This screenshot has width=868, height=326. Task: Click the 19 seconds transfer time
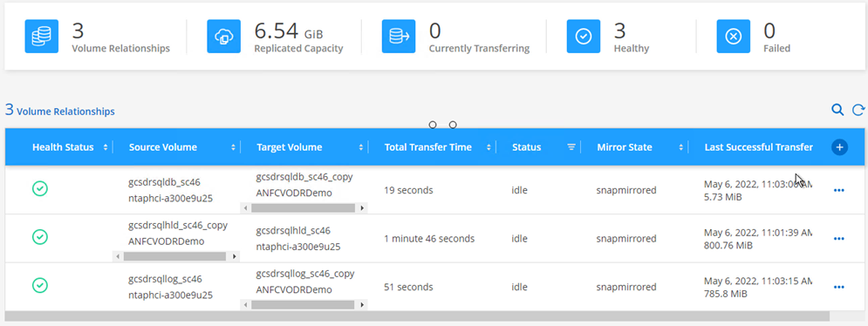408,190
